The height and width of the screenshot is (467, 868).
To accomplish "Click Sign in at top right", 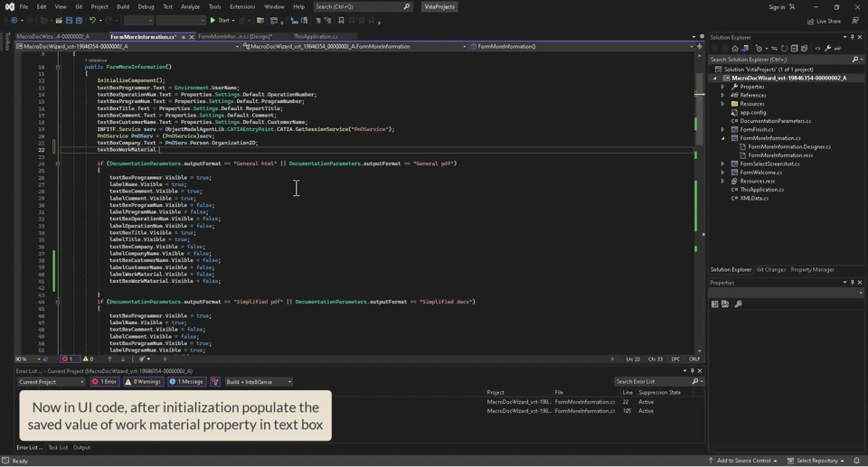I will tap(777, 7).
